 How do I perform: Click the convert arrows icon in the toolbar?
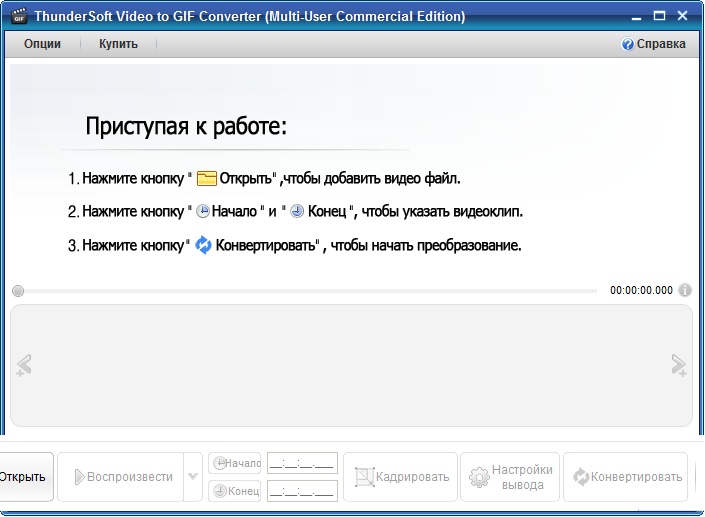click(x=581, y=477)
